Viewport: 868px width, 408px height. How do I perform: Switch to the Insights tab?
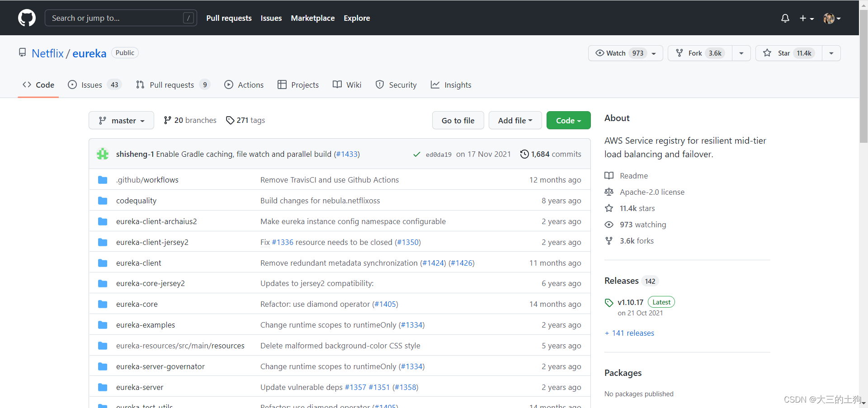[451, 84]
